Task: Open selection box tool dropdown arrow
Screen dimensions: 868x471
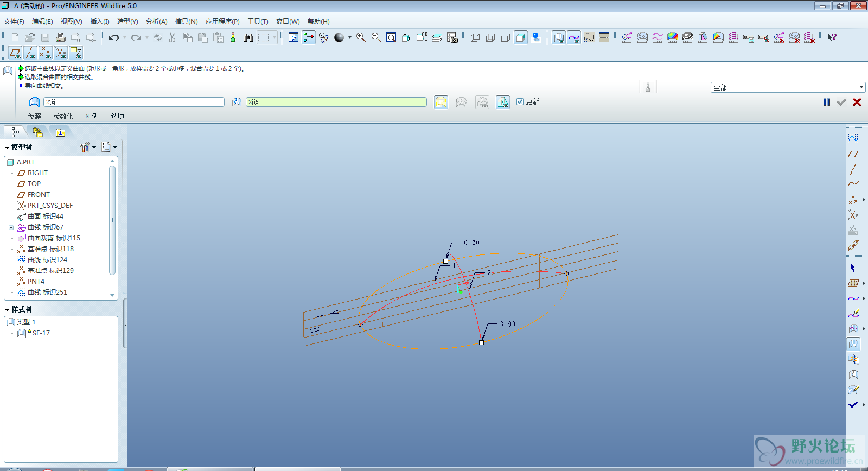Action: click(x=274, y=37)
